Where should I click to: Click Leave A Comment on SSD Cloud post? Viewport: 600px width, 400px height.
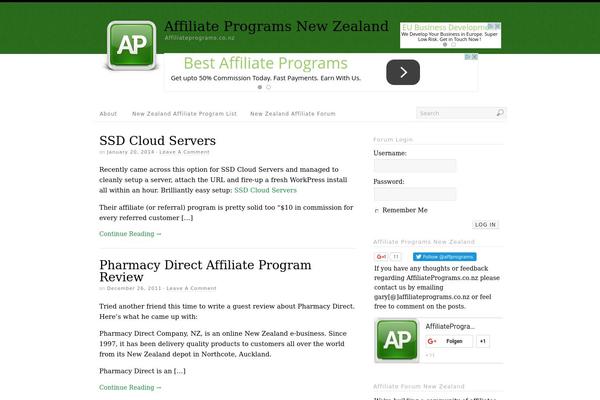click(184, 152)
